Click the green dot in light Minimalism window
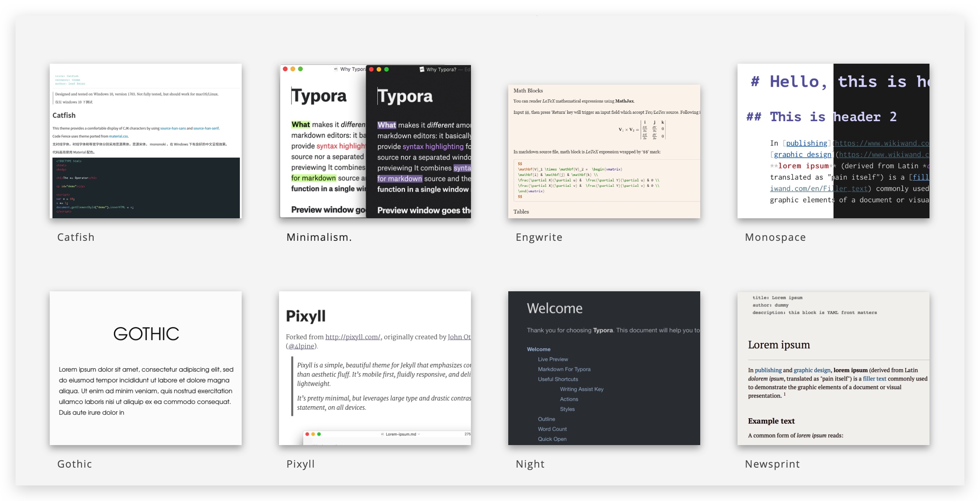 coord(300,69)
